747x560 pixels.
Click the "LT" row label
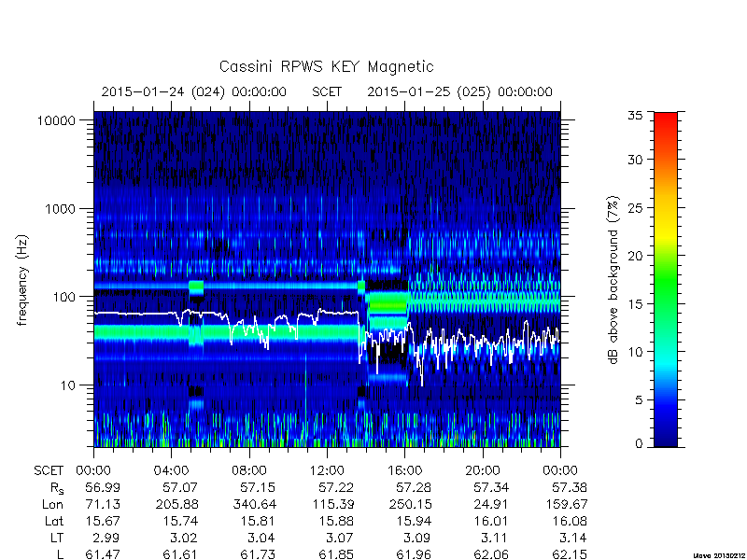click(x=57, y=539)
